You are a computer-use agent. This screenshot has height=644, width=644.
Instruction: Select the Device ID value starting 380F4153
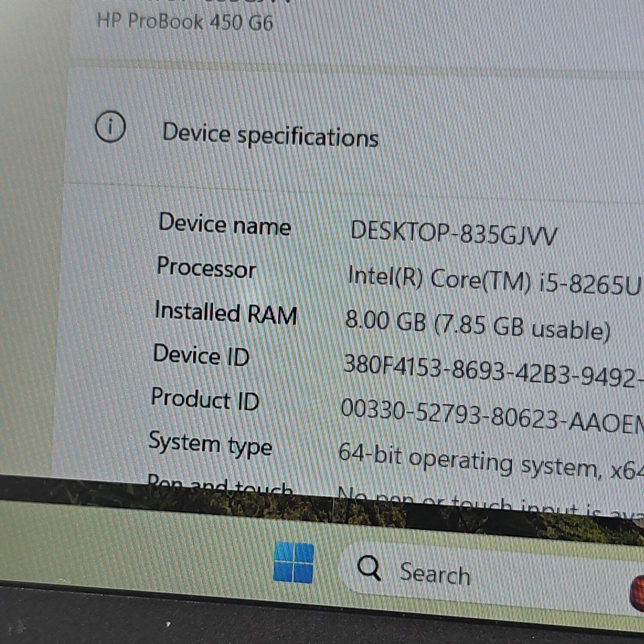point(493,371)
